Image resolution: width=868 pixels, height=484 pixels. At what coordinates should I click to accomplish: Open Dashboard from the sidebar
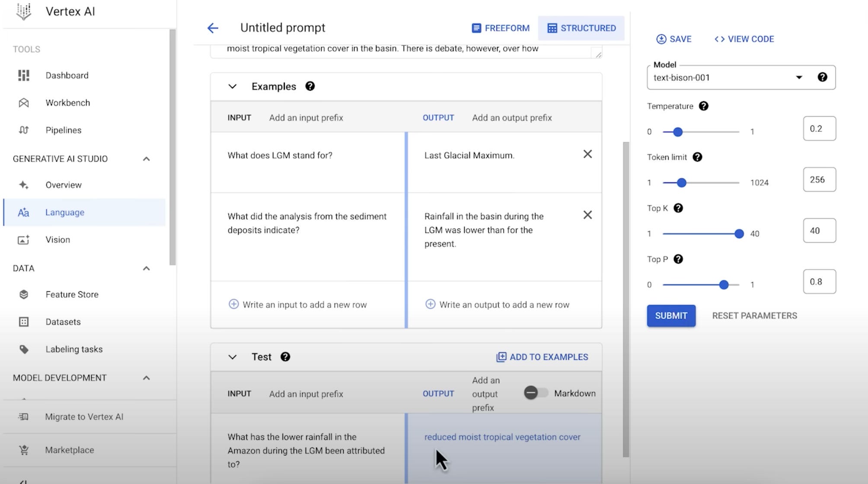coord(67,75)
